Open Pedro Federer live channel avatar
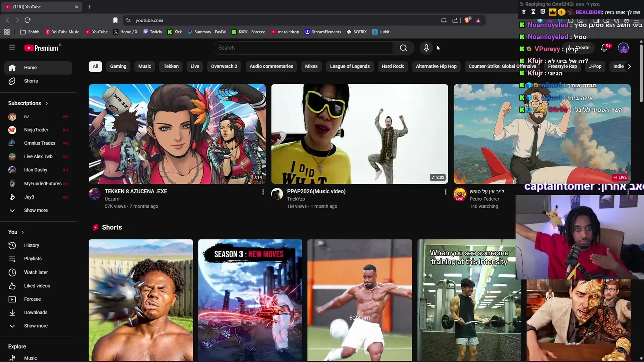 [460, 194]
